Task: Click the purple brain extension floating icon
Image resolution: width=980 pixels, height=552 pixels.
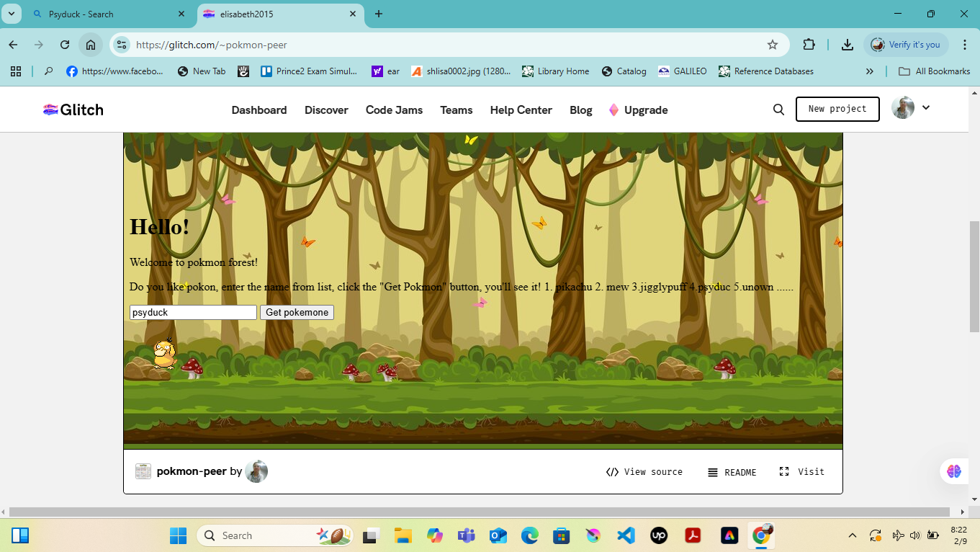Action: [954, 471]
